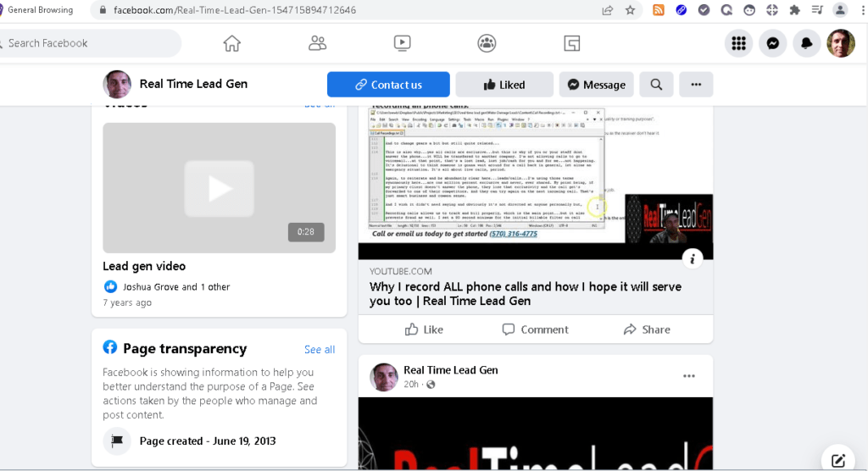Screen dimensions: 868x471
Task: Search within the page using magnifier button
Action: [x=656, y=84]
